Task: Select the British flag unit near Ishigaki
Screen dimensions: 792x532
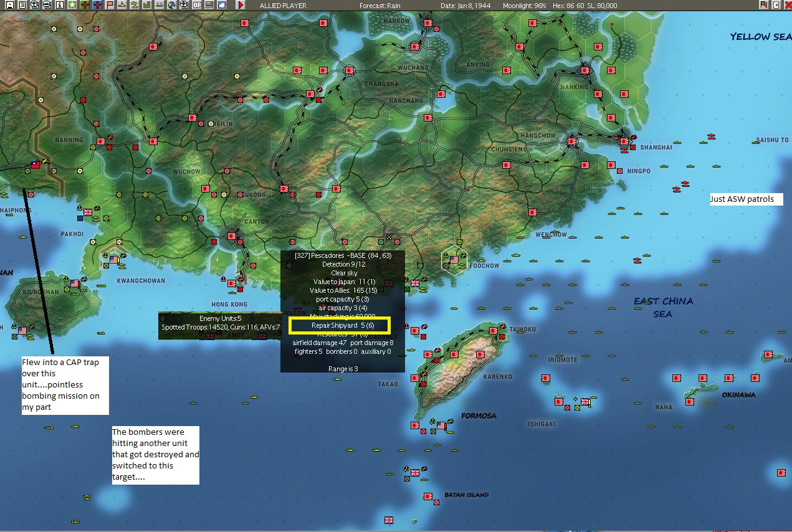Action: click(585, 402)
